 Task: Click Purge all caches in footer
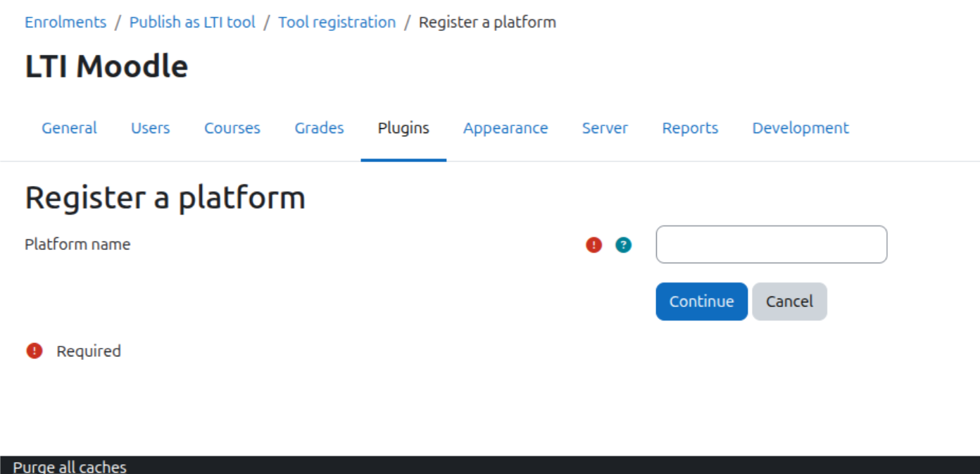(x=70, y=466)
